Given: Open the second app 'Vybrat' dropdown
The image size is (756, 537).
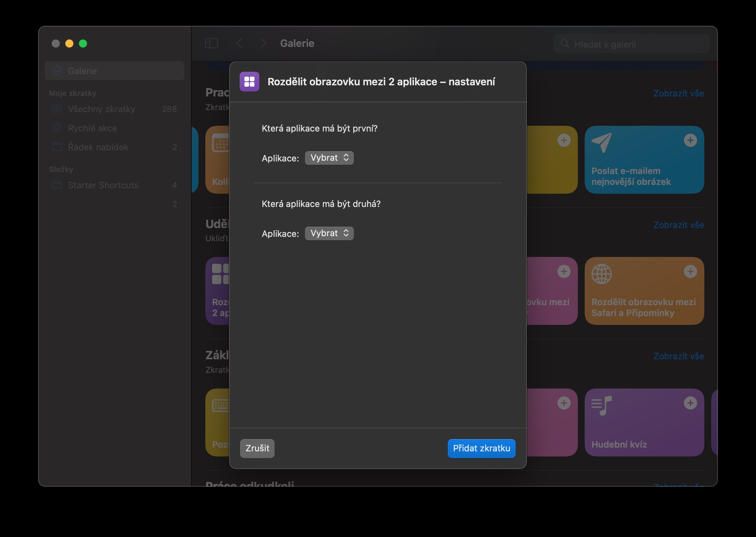Looking at the screenshot, I should (x=329, y=233).
